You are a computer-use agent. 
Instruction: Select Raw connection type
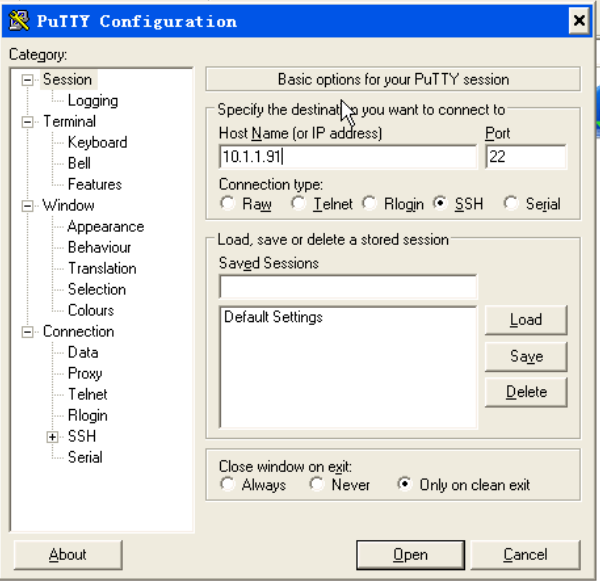[227, 203]
